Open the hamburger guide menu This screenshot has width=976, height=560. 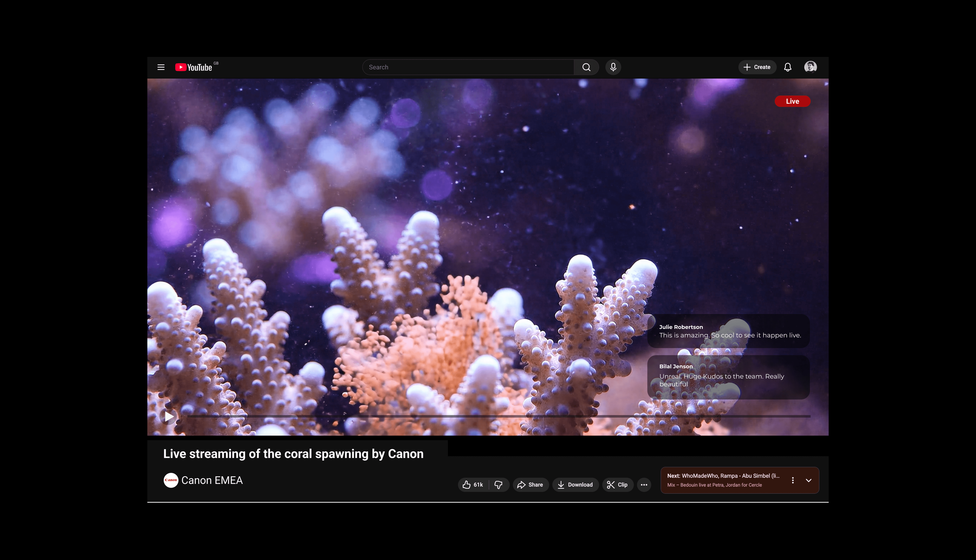pyautogui.click(x=161, y=67)
